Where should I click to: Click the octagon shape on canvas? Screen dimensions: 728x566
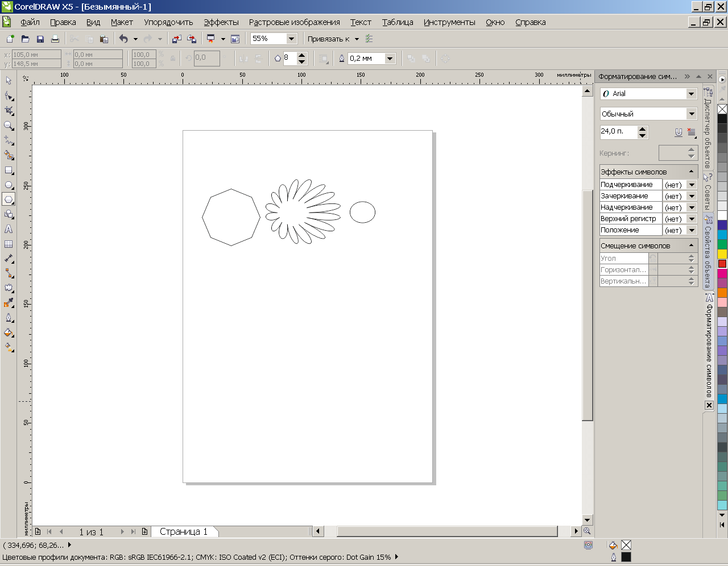click(x=231, y=218)
